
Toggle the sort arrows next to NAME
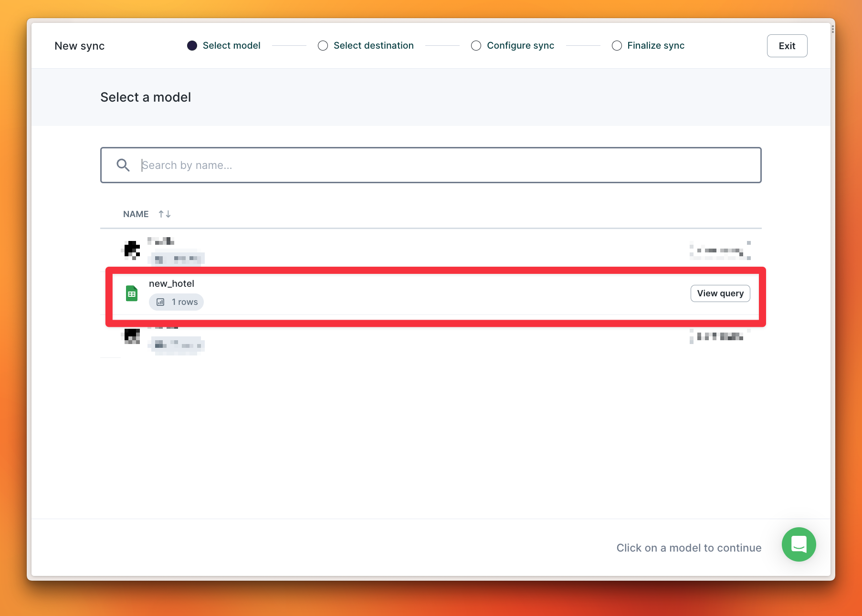tap(164, 214)
